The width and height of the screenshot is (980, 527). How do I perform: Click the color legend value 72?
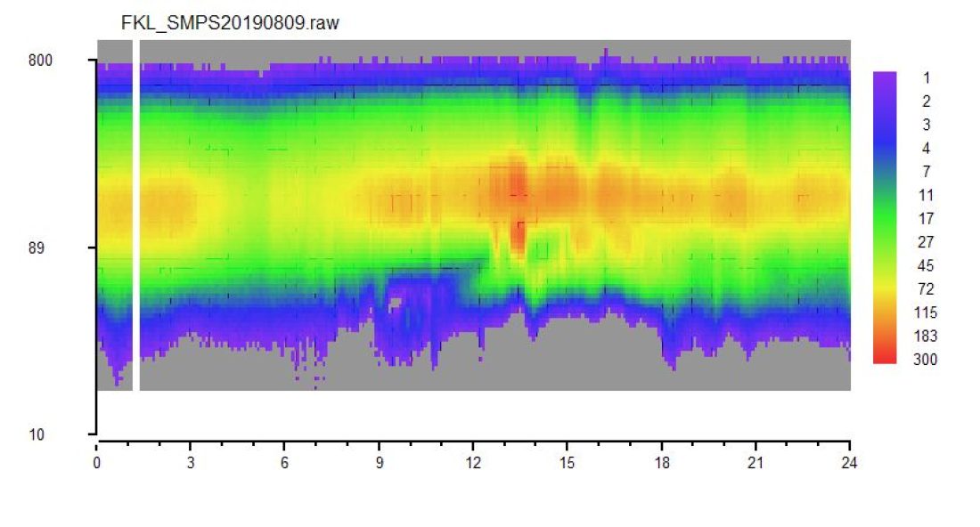(x=926, y=289)
